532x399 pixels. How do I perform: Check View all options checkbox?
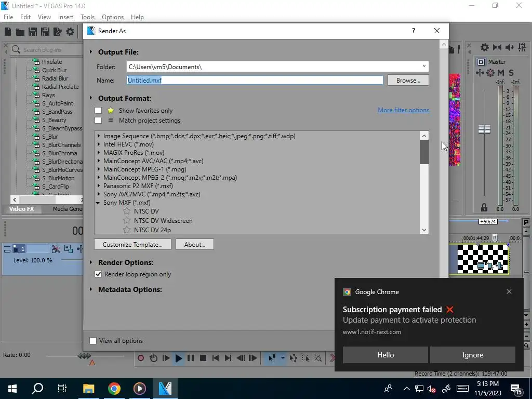92,341
